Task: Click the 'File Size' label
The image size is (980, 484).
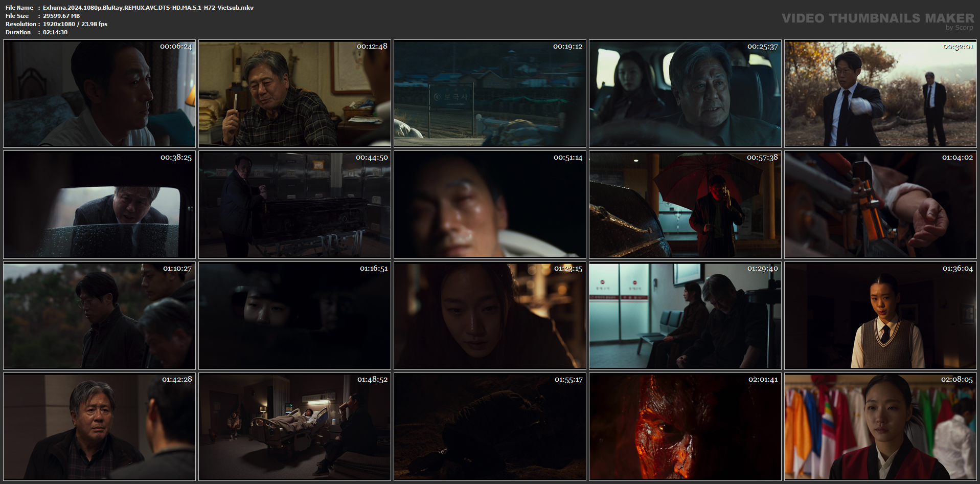Action: [17, 16]
